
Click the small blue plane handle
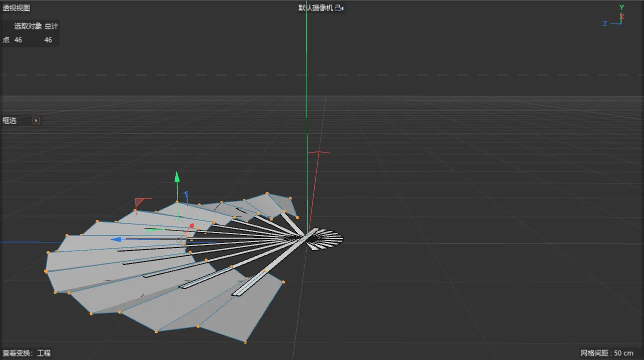[186, 197]
